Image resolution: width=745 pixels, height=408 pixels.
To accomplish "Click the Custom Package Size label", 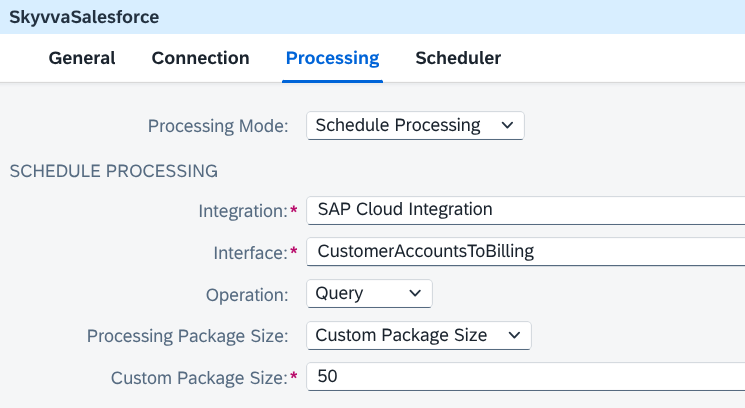I will click(x=199, y=378).
